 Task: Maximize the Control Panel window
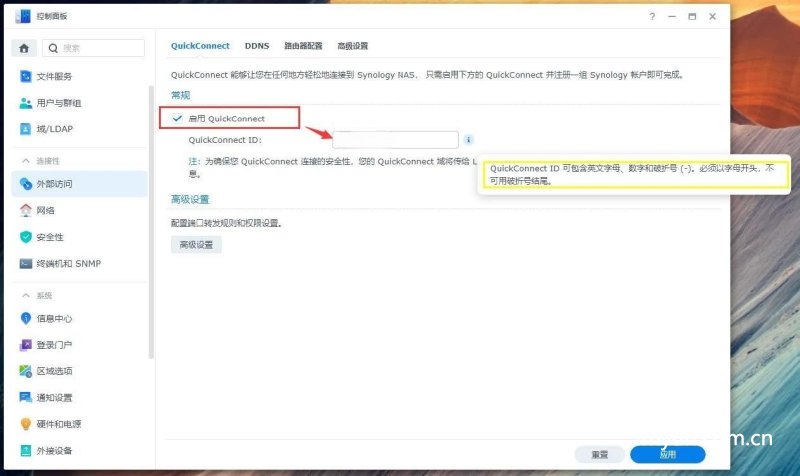(x=692, y=16)
